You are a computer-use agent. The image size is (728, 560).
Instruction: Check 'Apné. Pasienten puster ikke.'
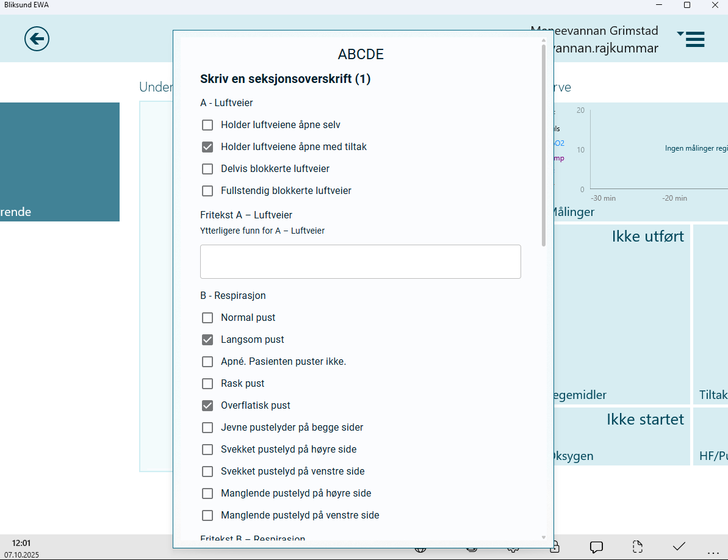[x=207, y=361]
